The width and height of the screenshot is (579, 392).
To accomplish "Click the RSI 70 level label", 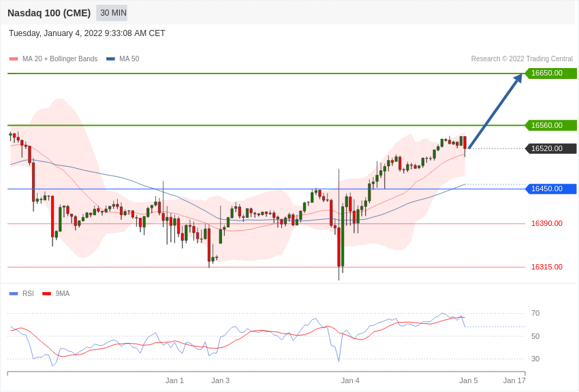I will (535, 314).
